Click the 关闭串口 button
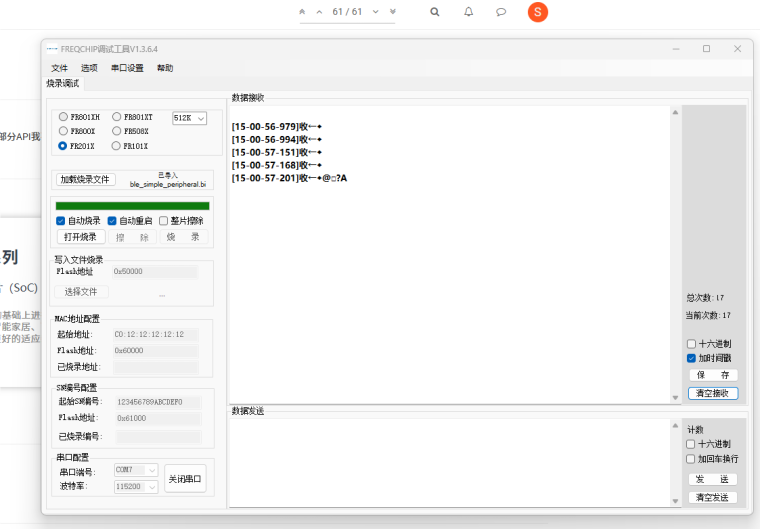Viewport: 760px width, 529px height. (185, 478)
